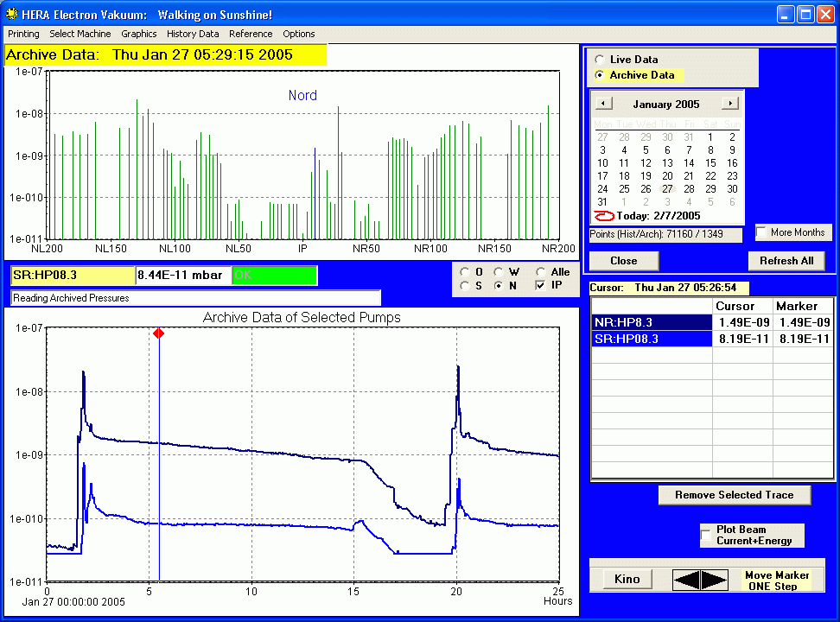Screen dimensions: 840x622
Task: Click the Refresh All button
Action: click(786, 261)
